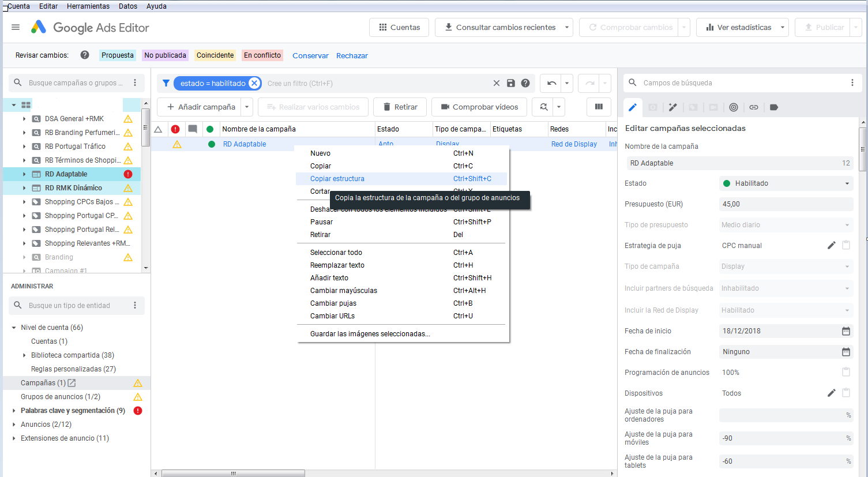
Task: Focus the Campos de búsqueda search box
Action: point(735,82)
